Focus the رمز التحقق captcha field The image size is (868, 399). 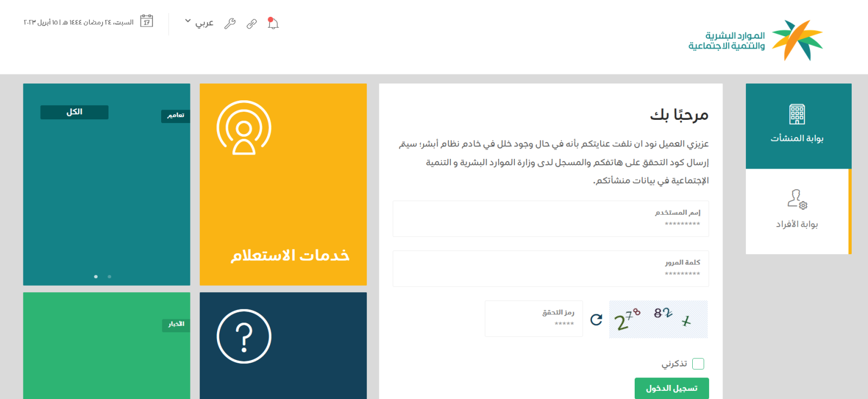[x=534, y=319]
